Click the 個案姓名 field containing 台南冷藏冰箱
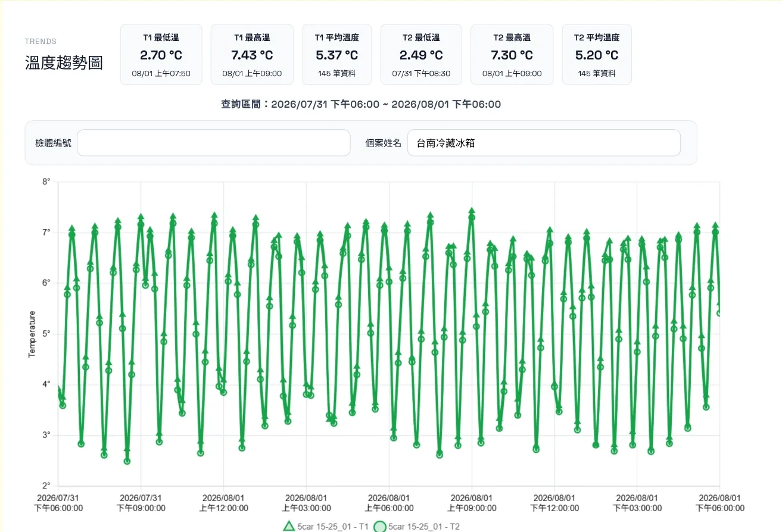Image resolution: width=782 pixels, height=532 pixels. 544,143
